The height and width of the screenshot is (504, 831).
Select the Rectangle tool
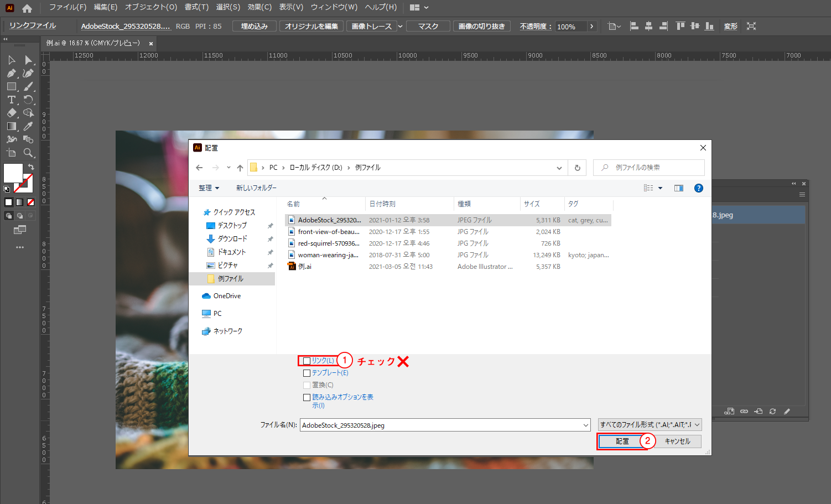click(12, 86)
